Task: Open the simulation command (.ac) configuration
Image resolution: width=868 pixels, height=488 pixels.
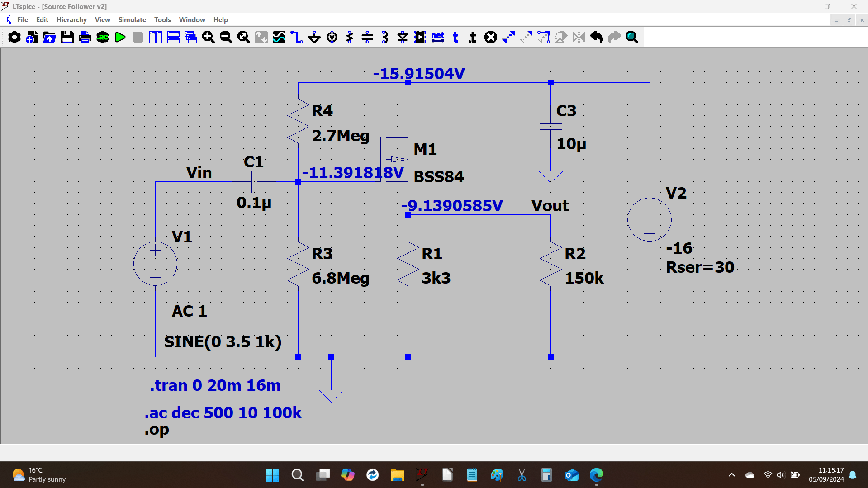Action: (103, 37)
